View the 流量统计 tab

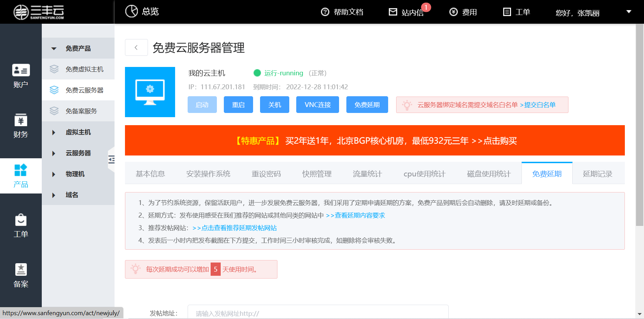[368, 174]
